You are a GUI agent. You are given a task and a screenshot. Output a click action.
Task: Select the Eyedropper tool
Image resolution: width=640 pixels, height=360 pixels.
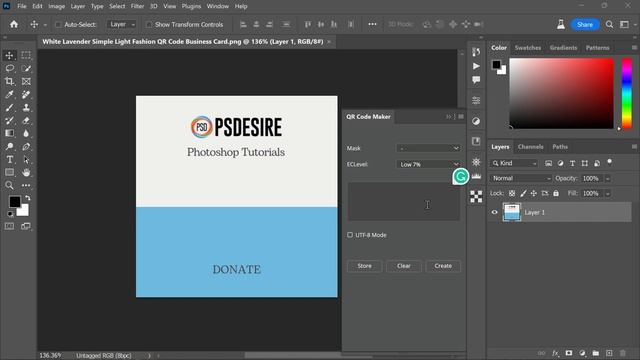pyautogui.click(x=9, y=94)
